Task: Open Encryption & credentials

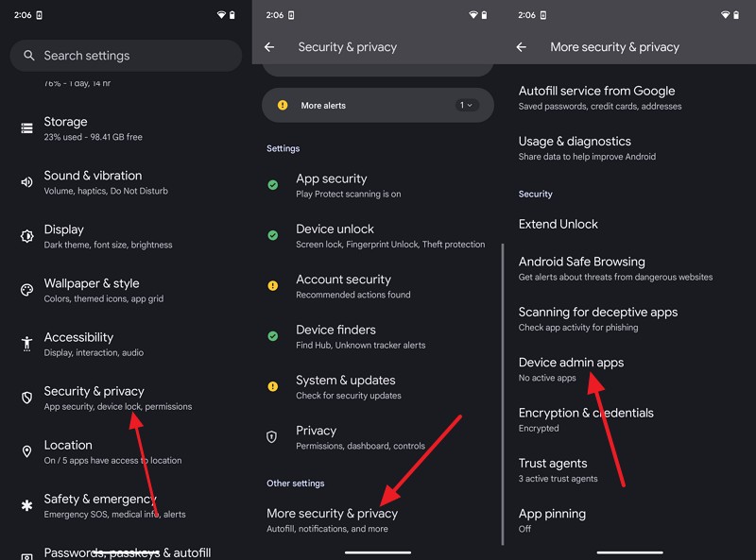Action: click(x=629, y=419)
